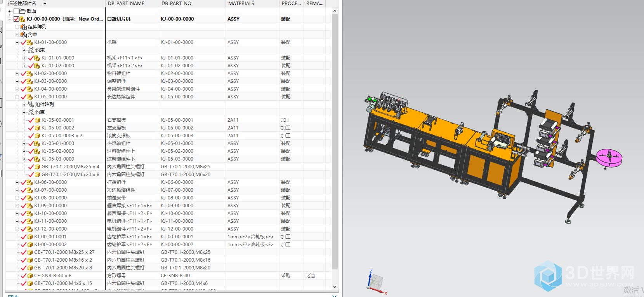
Task: Click the assembly icon of KJ-01-00-0000
Action: 30,42
